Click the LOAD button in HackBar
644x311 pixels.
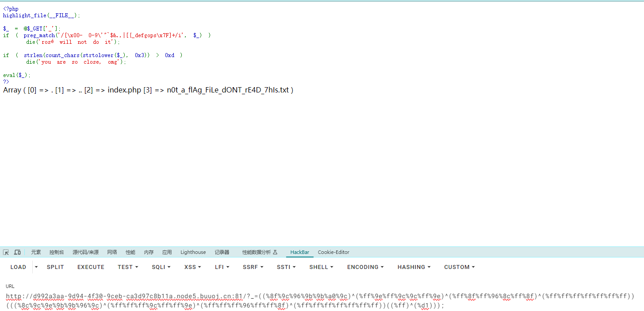18,267
